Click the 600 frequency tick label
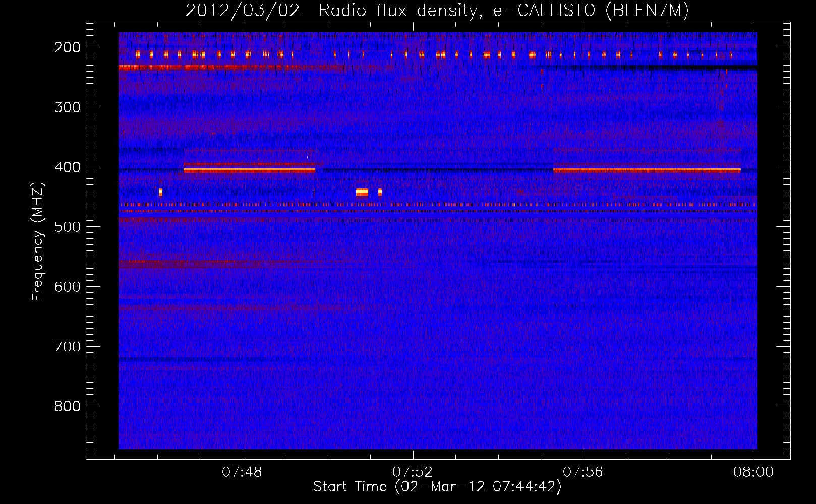The height and width of the screenshot is (504, 816). [68, 287]
